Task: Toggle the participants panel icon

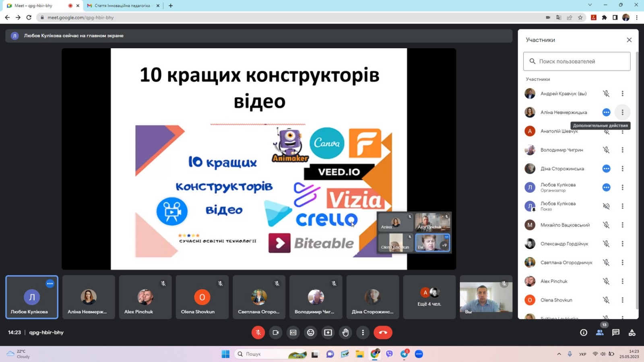Action: click(x=600, y=333)
